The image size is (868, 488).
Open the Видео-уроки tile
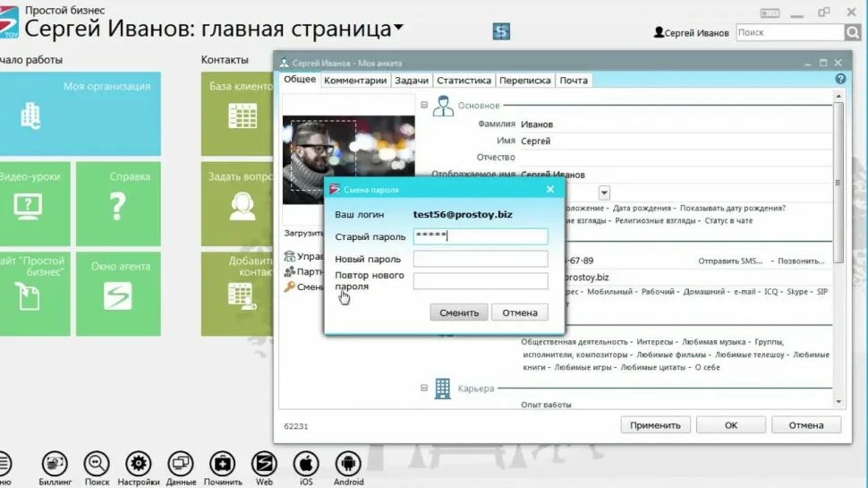tap(35, 204)
